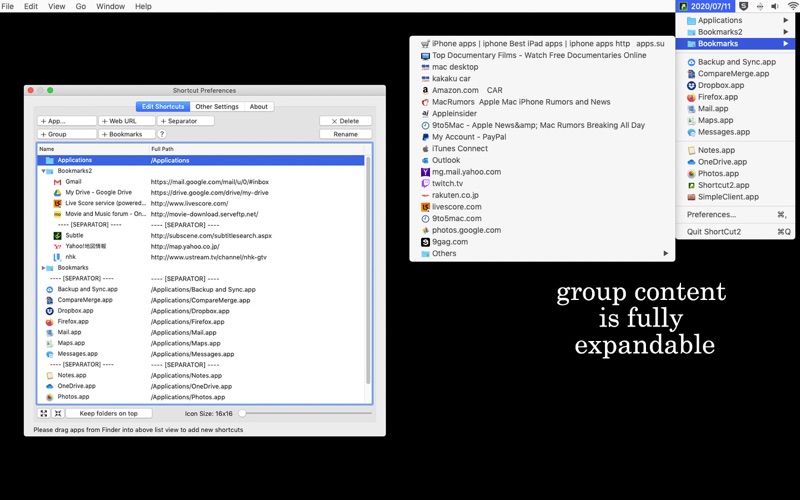800x500 pixels.
Task: Click the Google Photos icon in submenu
Action: point(425,230)
